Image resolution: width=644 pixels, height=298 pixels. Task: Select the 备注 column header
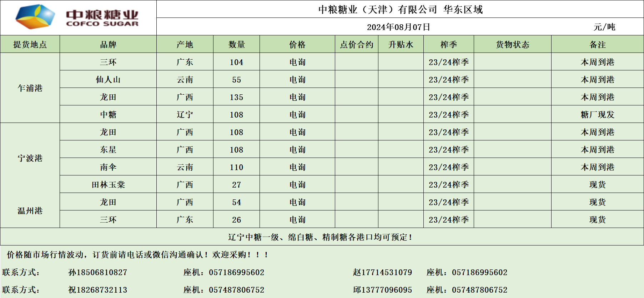[x=597, y=44]
